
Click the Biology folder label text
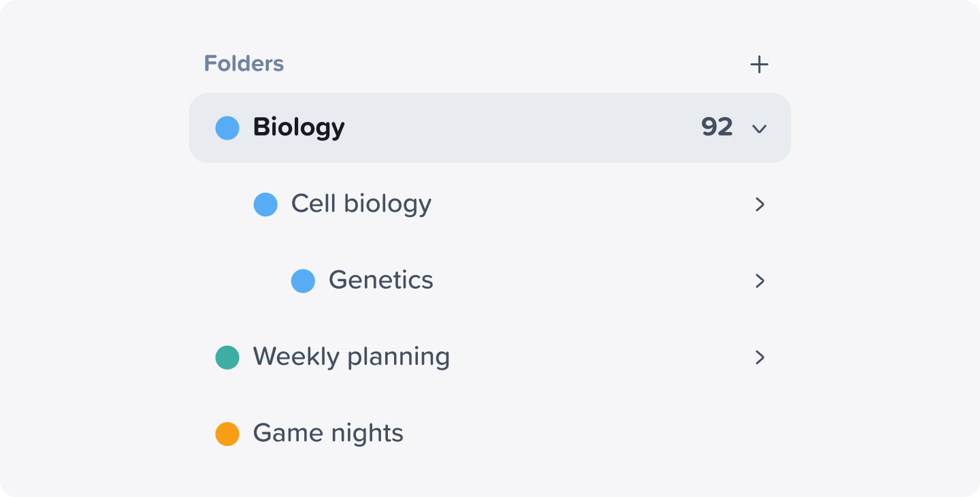point(299,128)
